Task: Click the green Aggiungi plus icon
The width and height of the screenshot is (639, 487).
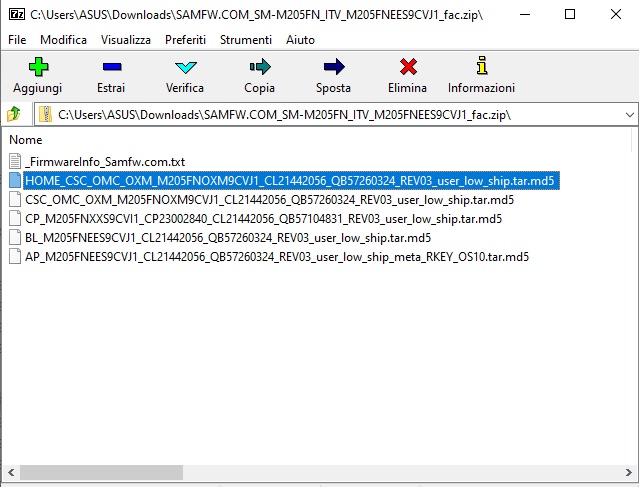Action: click(39, 67)
